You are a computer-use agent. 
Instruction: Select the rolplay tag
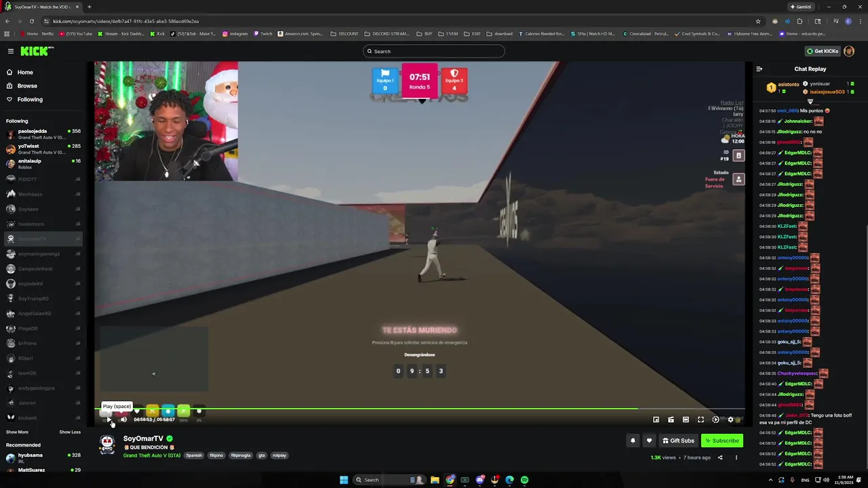click(x=279, y=455)
